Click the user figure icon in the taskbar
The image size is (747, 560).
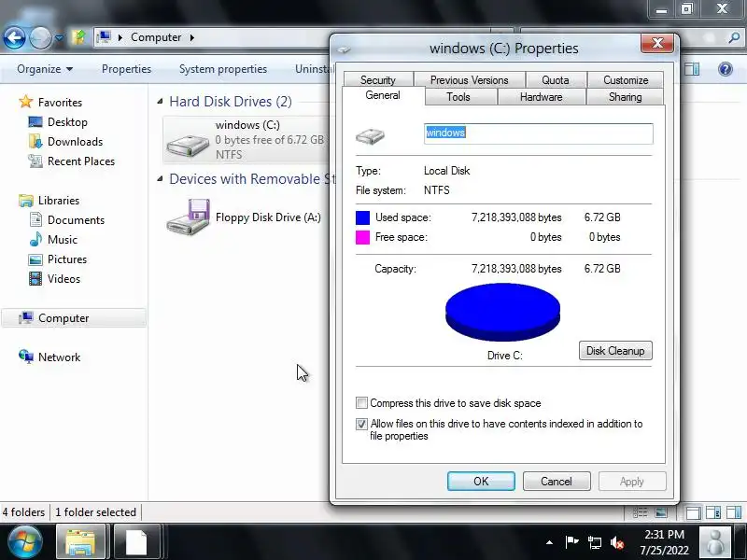[715, 542]
